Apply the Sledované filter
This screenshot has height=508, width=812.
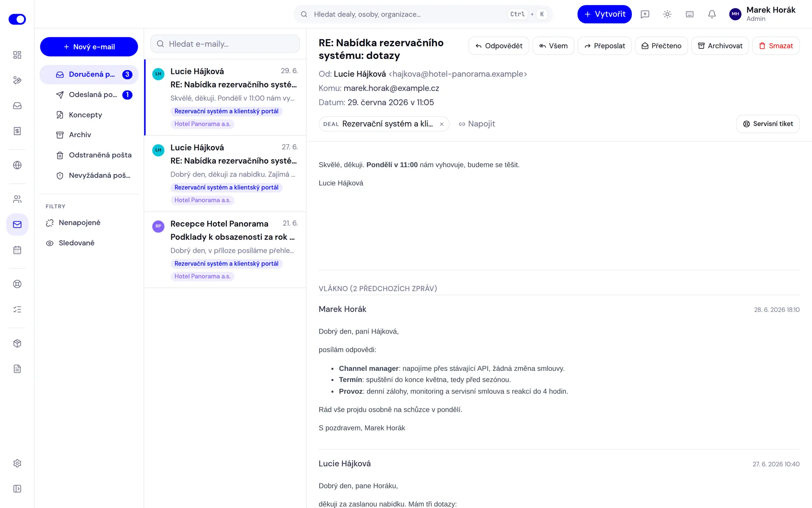pos(89,243)
